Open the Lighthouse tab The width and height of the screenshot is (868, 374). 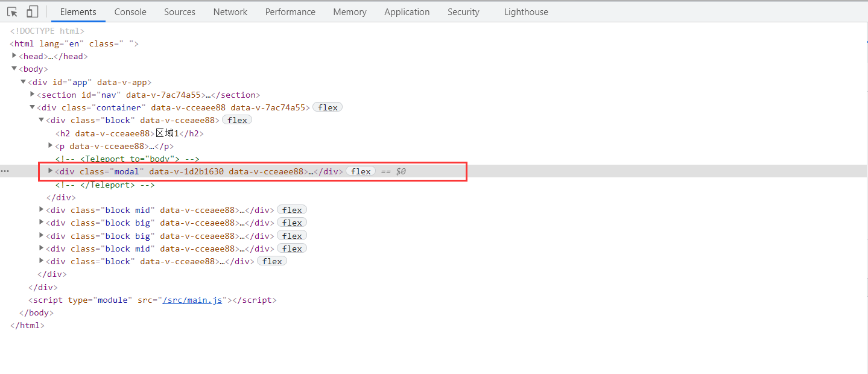(526, 12)
